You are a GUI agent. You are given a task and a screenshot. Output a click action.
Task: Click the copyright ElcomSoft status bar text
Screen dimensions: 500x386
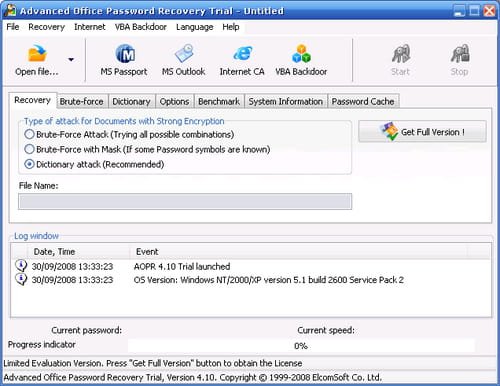pos(192,377)
